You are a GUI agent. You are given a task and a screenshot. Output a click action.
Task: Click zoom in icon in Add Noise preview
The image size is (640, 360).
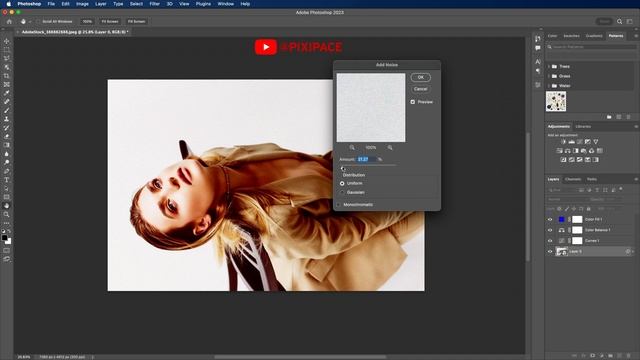tap(390, 147)
